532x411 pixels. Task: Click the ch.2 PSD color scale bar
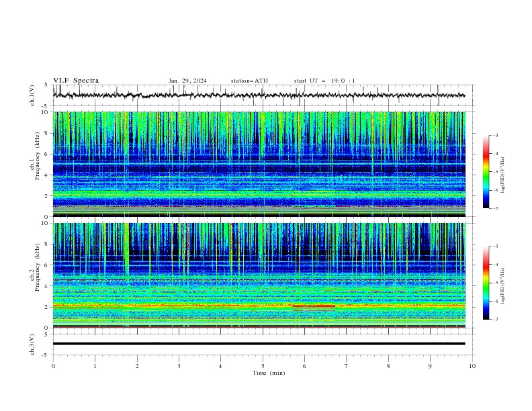coord(486,283)
